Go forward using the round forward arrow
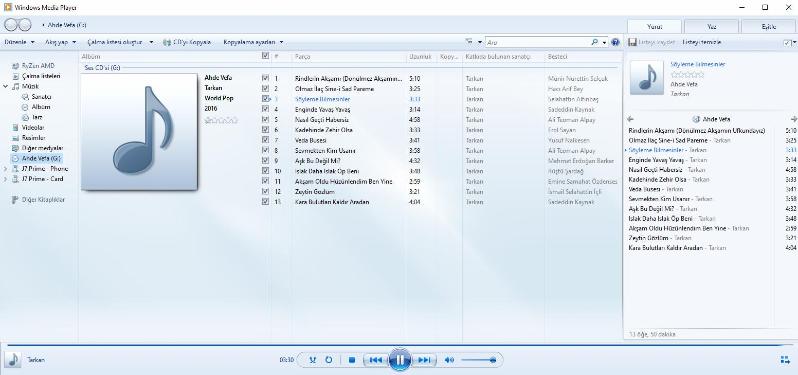The height and width of the screenshot is (375, 798). (24, 24)
